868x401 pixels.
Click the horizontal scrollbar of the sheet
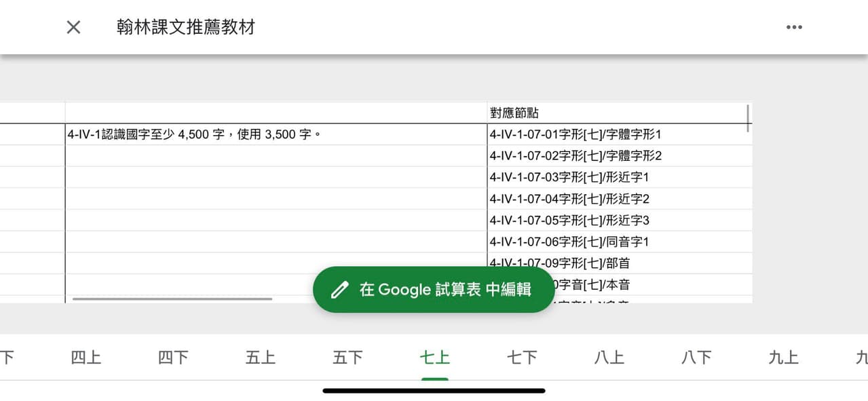(x=172, y=299)
